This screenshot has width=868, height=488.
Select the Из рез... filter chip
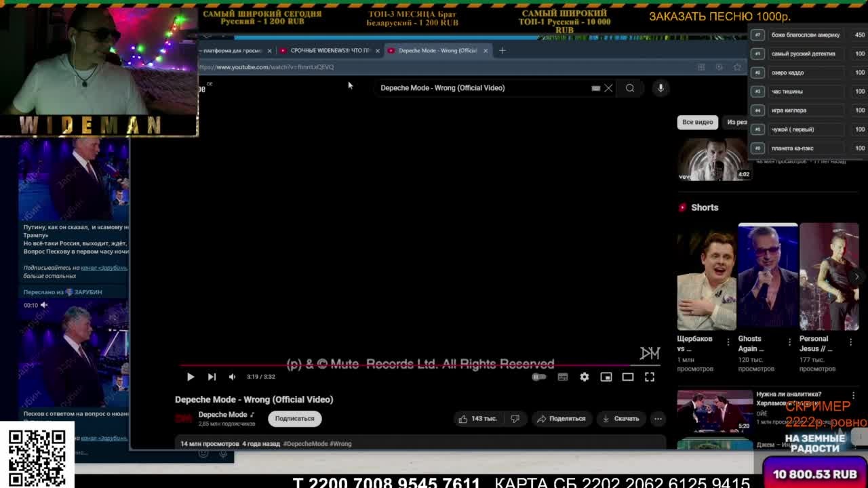click(x=736, y=122)
